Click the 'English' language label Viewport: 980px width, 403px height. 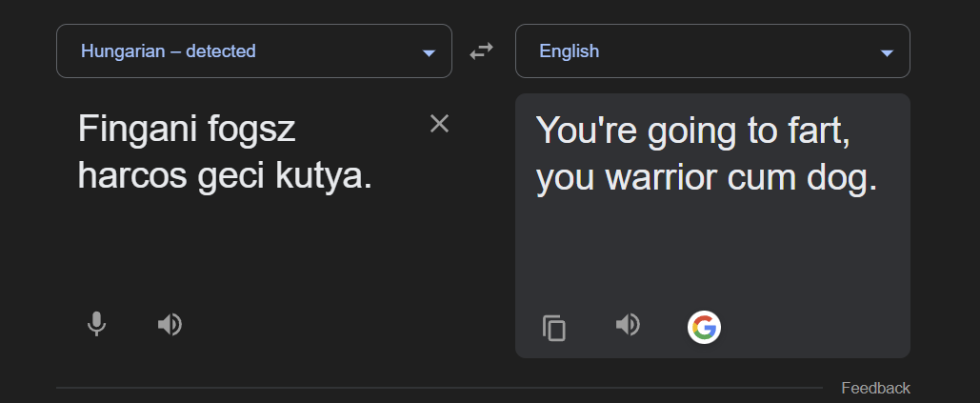(569, 50)
